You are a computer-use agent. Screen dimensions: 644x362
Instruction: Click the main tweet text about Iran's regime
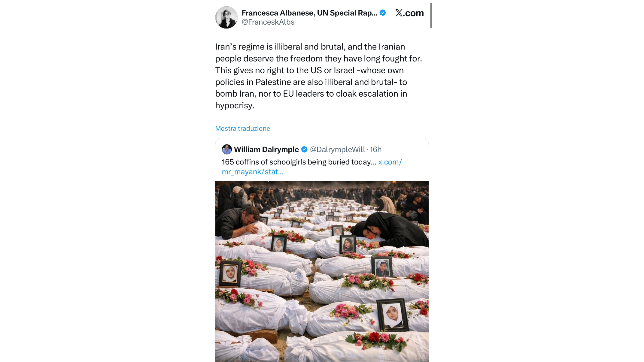319,76
